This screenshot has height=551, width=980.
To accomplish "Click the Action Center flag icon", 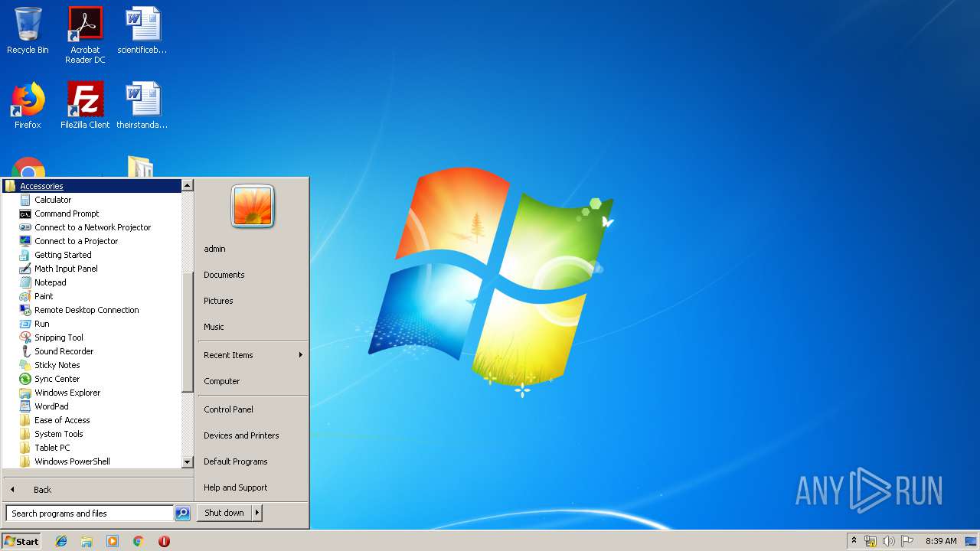I will (907, 541).
